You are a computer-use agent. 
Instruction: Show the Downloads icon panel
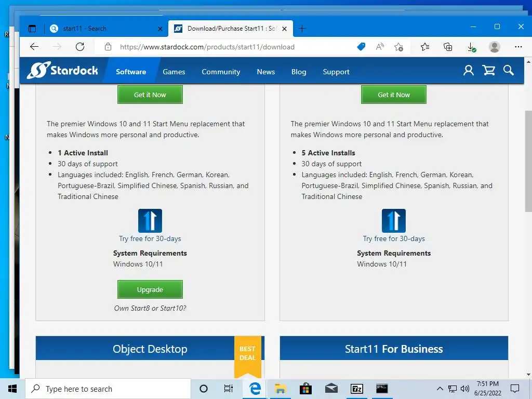point(471,47)
